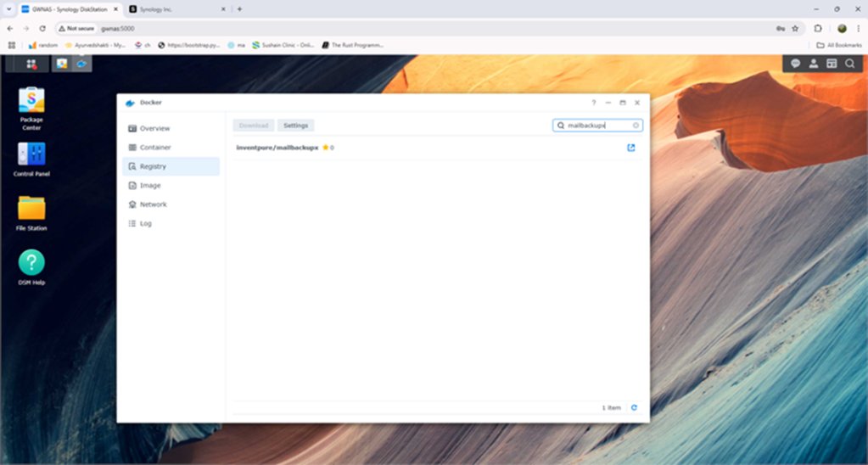Go back in browser history
868x465 pixels.
click(10, 28)
